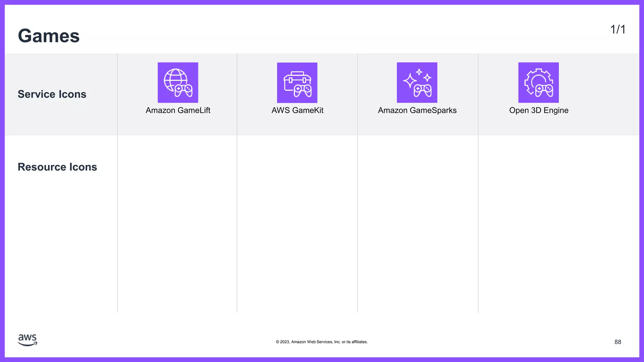
Task: Click the 'Amazon GameSparks' label
Action: [x=417, y=110]
